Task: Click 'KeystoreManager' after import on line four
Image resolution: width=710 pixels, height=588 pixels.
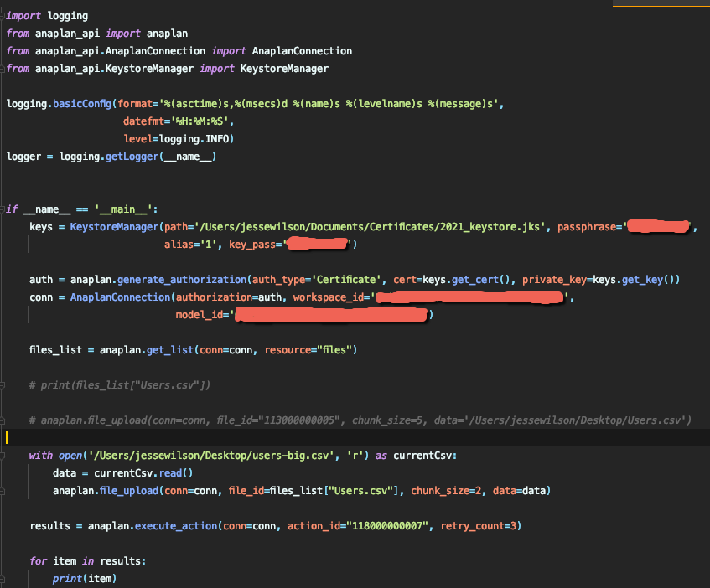Action: 284,69
